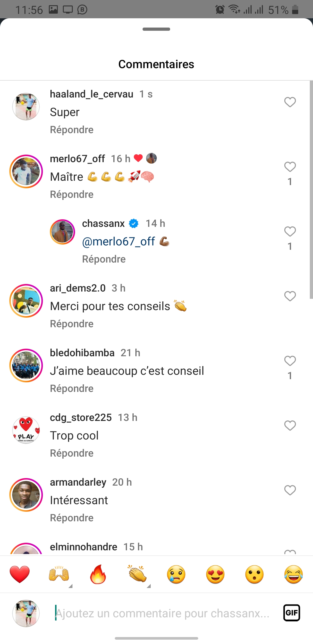The width and height of the screenshot is (313, 644).
Task: Tap the red heart quick reaction emoji
Action: 20,574
